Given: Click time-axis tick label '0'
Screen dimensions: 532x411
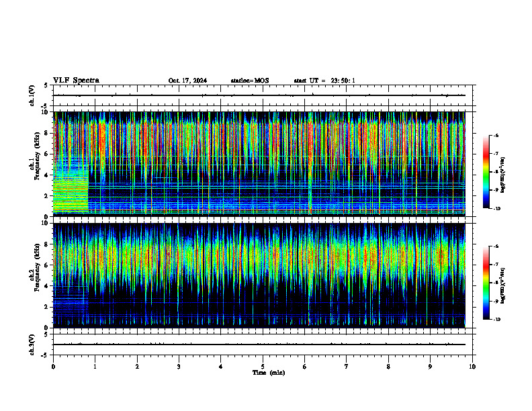Looking at the screenshot, I should point(53,367).
